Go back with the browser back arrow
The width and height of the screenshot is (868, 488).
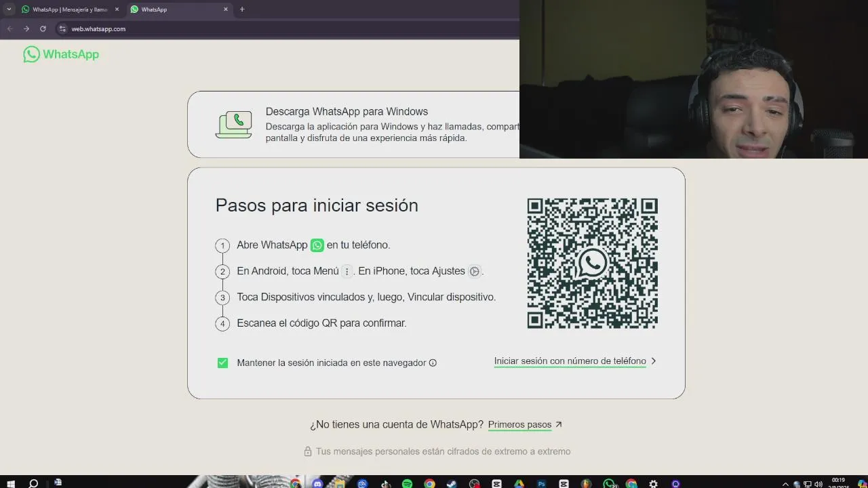click(x=9, y=28)
